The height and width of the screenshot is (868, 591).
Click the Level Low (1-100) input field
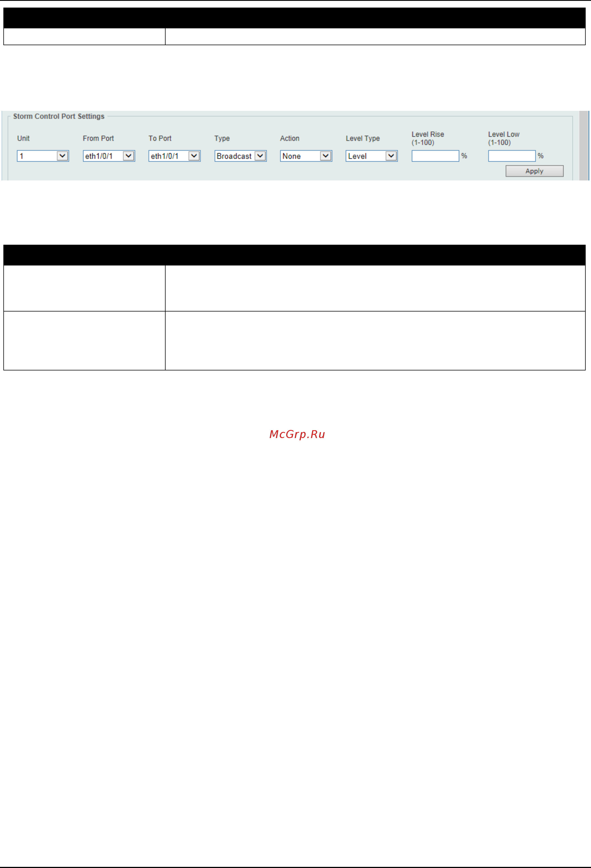512,156
